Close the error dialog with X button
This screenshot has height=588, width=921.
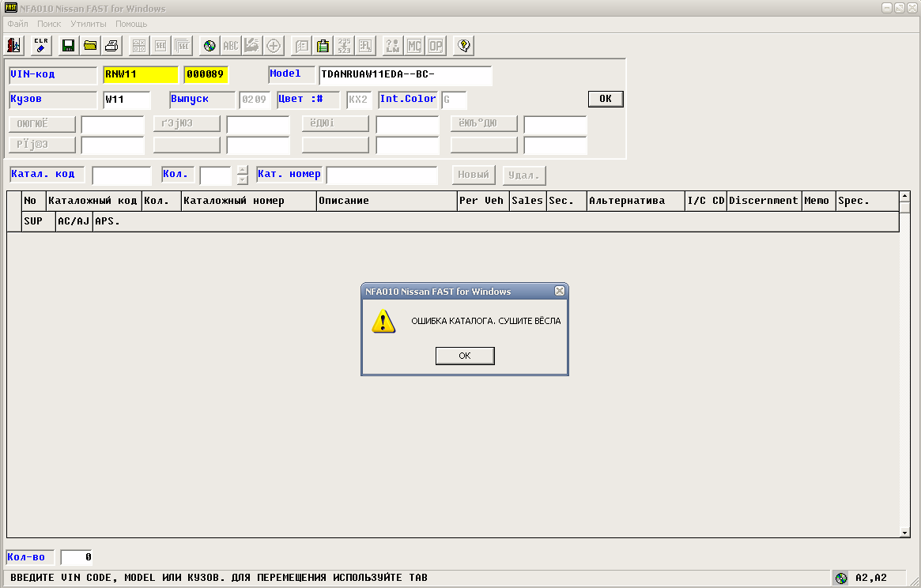click(x=560, y=291)
